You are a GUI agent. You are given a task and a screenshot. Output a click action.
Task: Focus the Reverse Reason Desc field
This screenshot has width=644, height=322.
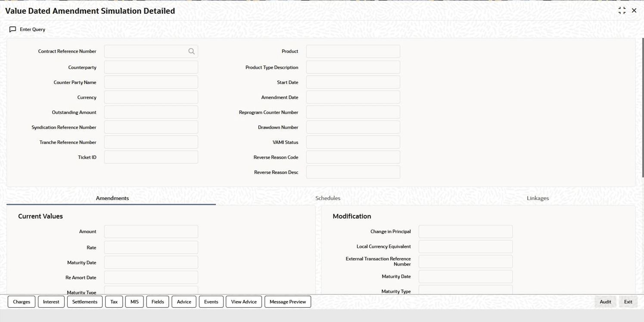pos(353,172)
